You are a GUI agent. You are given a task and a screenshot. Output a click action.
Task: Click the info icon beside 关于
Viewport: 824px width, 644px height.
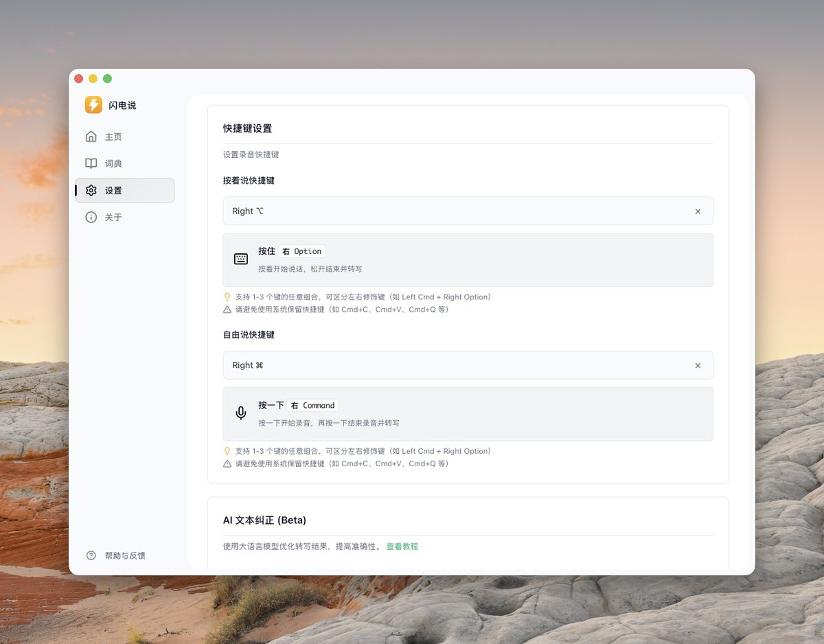pyautogui.click(x=91, y=217)
